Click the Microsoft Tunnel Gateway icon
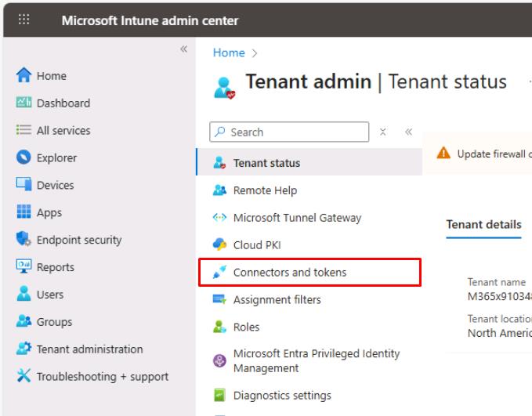Viewport: 532px width, 416px height. (x=219, y=218)
